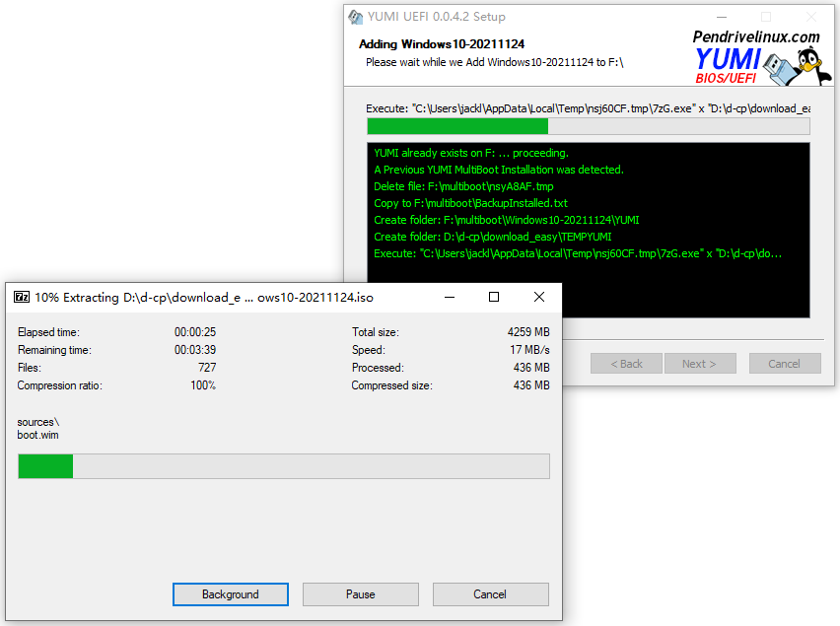
Task: Click the YUMI setup icon in title bar
Action: coord(355,17)
